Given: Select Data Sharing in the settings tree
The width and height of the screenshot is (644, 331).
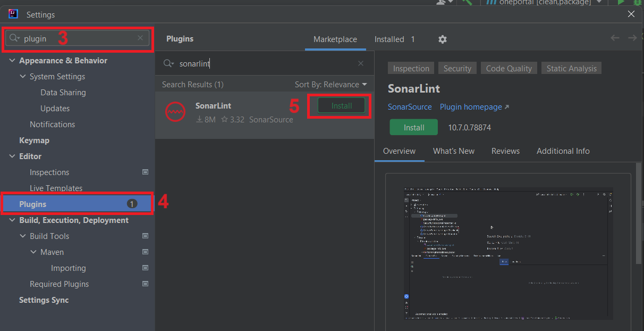Looking at the screenshot, I should (x=63, y=93).
